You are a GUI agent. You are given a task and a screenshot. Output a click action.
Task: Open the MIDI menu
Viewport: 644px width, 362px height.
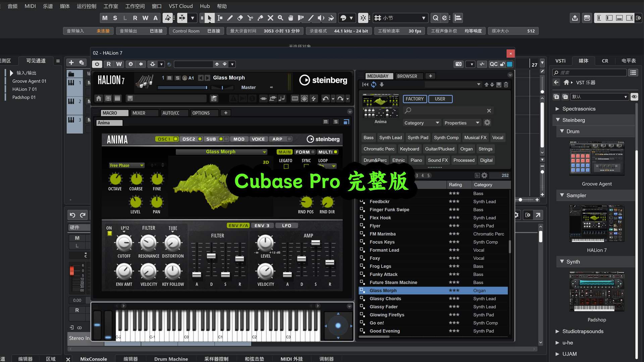(x=30, y=6)
